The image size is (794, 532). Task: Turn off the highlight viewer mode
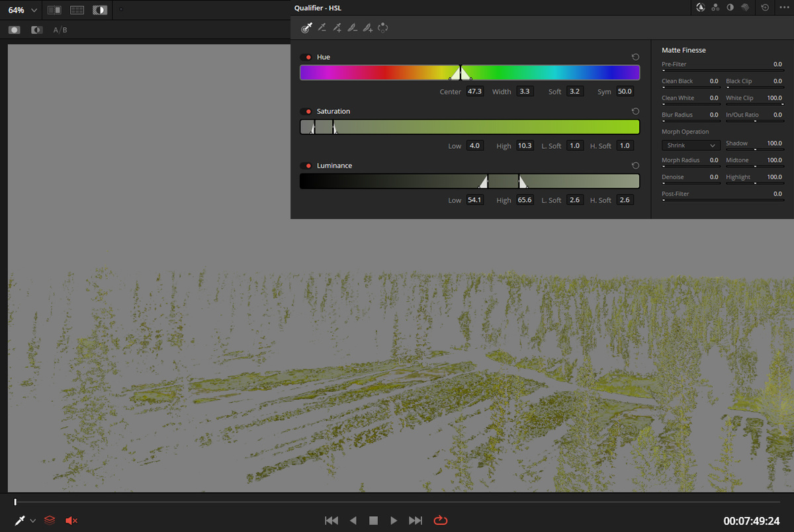tap(99, 10)
